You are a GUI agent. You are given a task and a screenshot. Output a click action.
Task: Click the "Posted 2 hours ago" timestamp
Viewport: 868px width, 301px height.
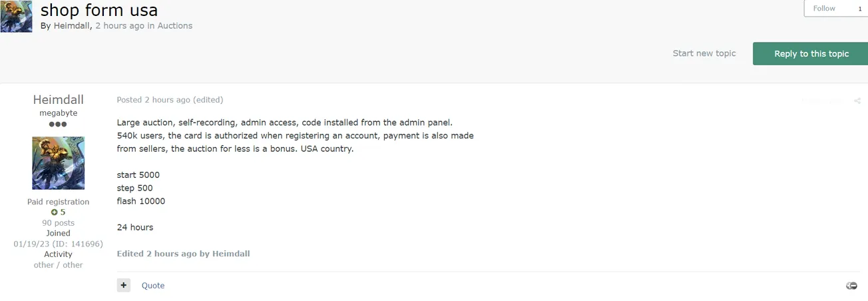(153, 100)
